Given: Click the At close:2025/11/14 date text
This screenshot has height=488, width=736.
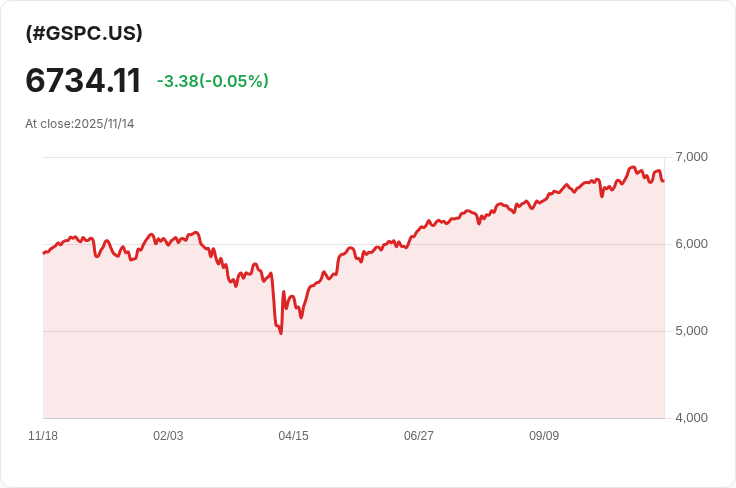Looking at the screenshot, I should (80, 124).
